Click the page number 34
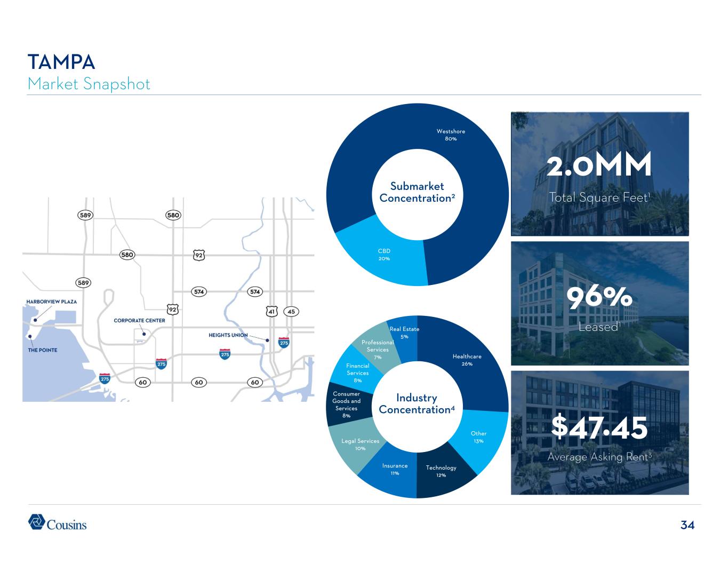 (687, 525)
